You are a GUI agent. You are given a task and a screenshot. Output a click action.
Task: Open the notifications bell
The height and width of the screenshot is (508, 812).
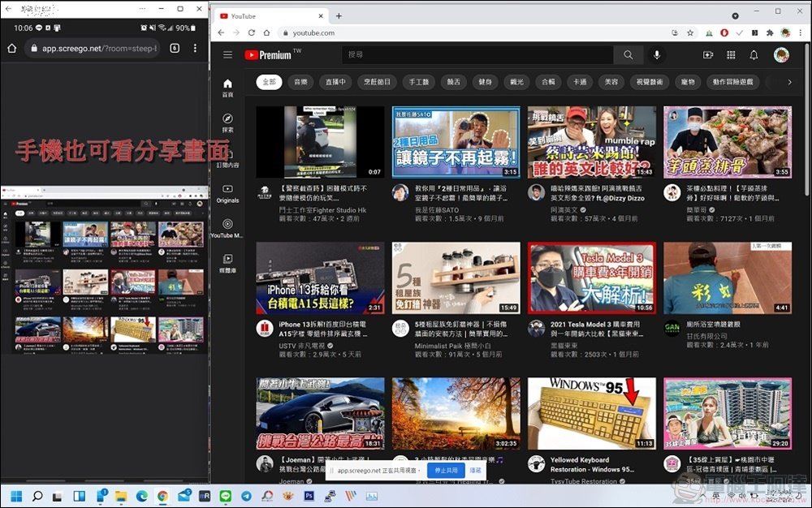coord(754,55)
